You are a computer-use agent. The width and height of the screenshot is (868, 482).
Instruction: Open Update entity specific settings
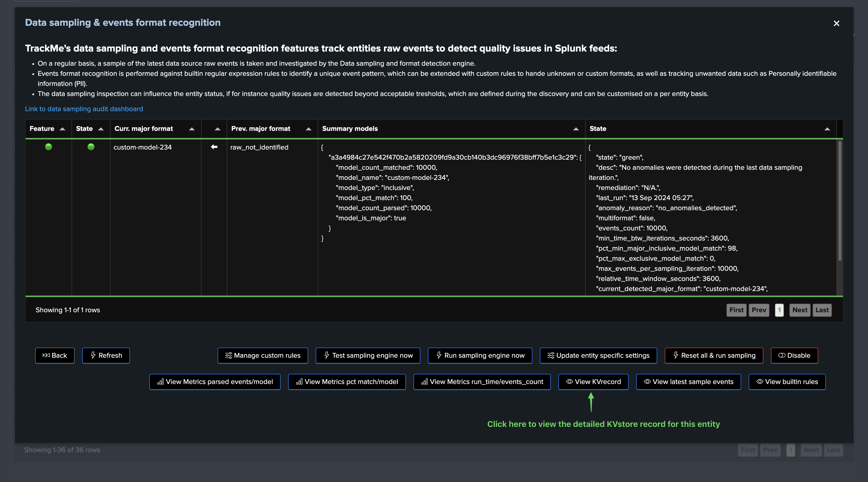(x=598, y=355)
